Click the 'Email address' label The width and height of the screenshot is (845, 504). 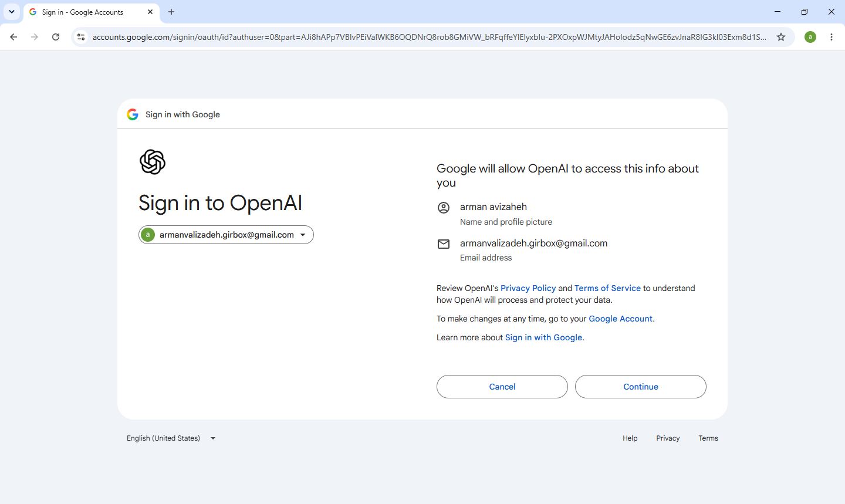pos(486,258)
